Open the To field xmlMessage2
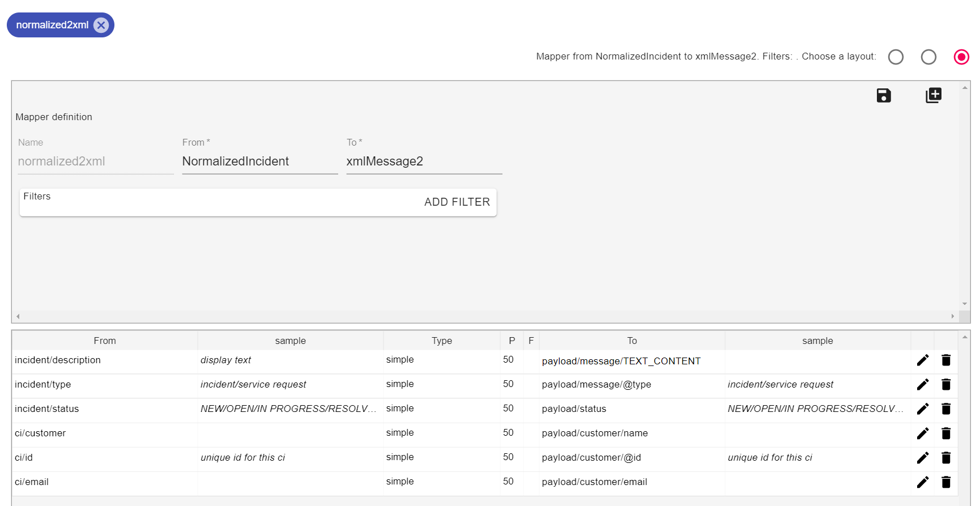 (424, 161)
